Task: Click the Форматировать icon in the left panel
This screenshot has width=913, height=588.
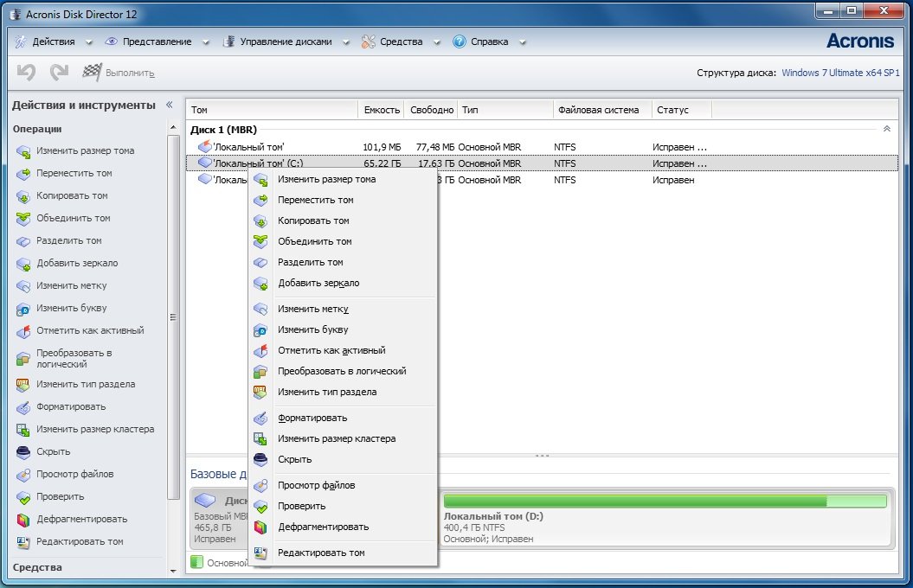Action: (x=23, y=407)
